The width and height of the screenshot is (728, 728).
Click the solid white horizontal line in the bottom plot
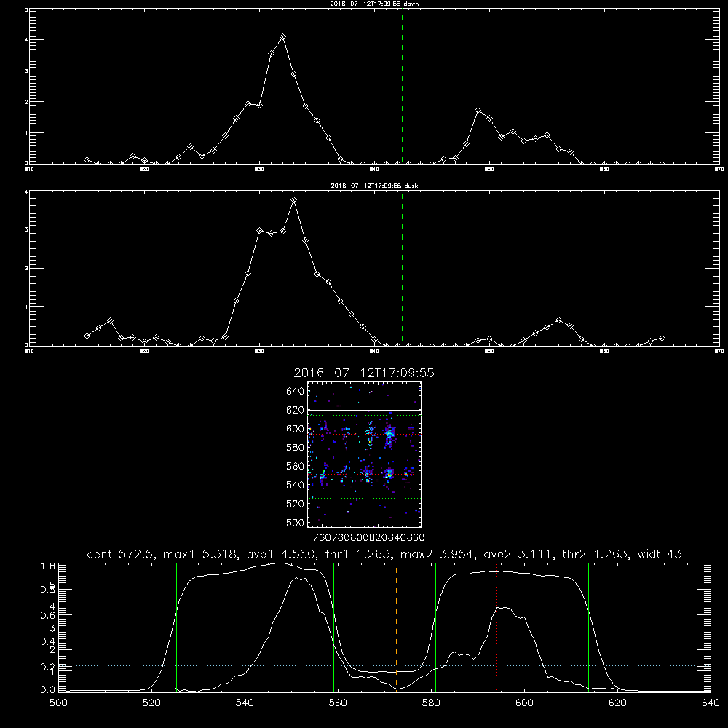coord(384,628)
